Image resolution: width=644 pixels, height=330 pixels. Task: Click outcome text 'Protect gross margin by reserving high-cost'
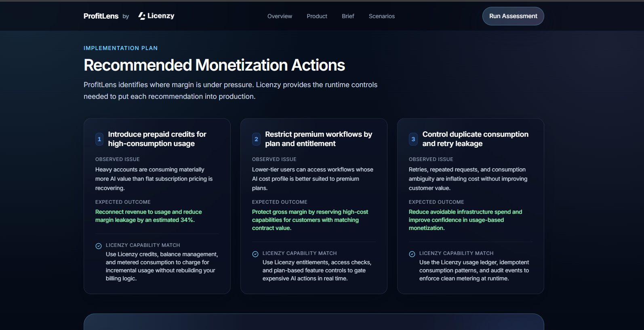(310, 212)
